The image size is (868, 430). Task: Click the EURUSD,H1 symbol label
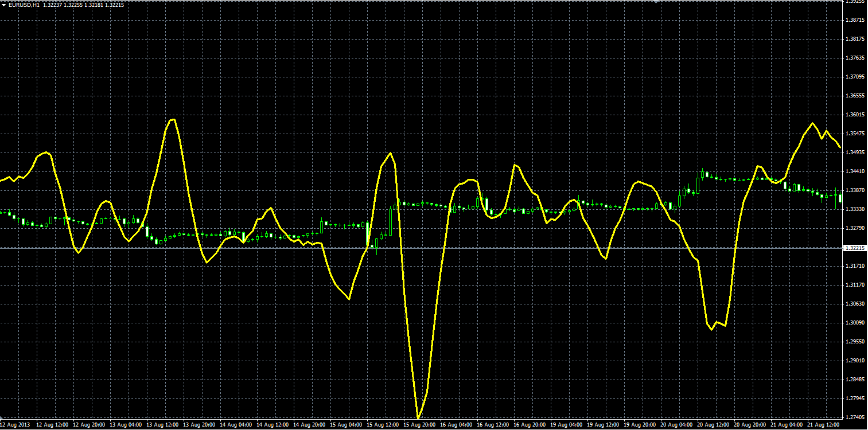coord(24,5)
